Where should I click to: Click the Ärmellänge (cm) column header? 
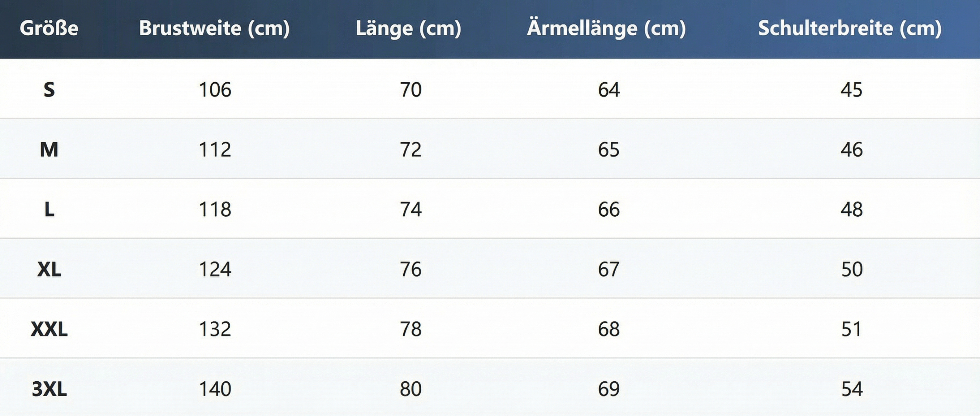tap(606, 28)
